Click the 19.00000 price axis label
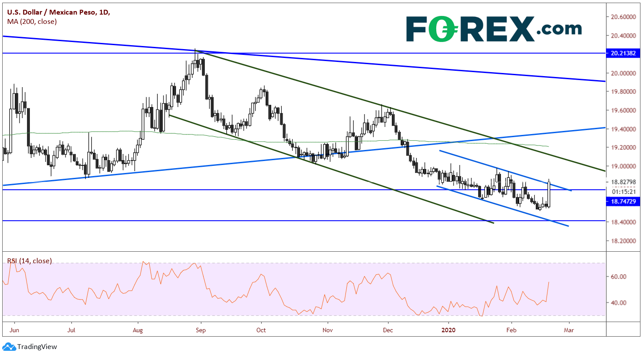The width and height of the screenshot is (644, 357). pos(624,166)
